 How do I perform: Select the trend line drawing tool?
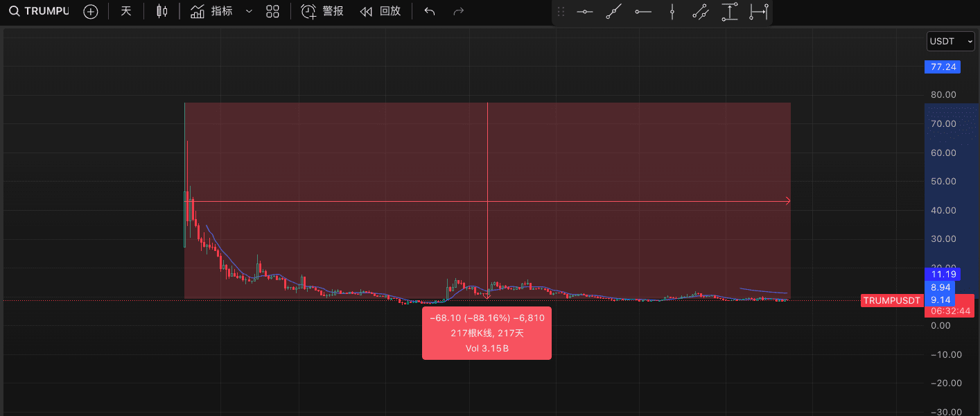click(613, 12)
